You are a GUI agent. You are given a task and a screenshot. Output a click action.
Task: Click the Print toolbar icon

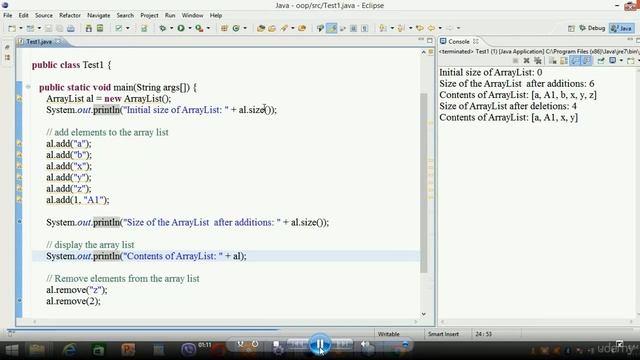click(x=71, y=28)
